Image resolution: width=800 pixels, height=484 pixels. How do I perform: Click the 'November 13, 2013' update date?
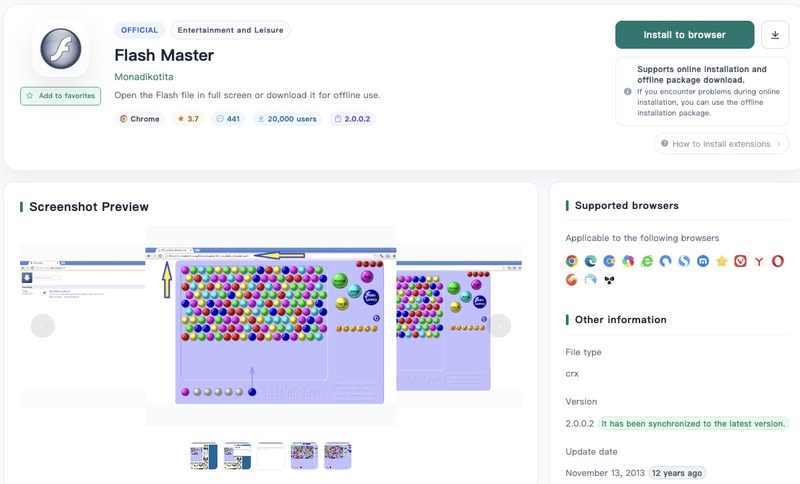(605, 473)
